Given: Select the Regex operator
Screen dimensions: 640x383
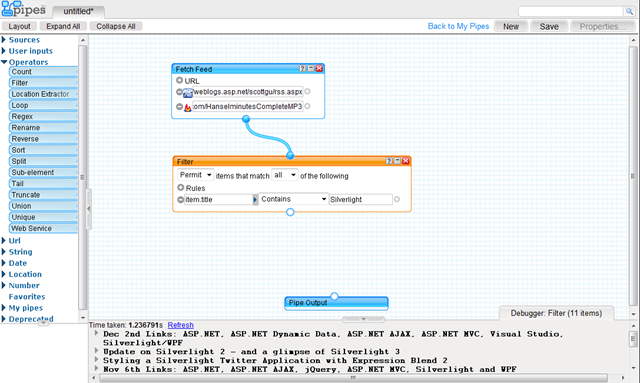Looking at the screenshot, I should point(43,116).
